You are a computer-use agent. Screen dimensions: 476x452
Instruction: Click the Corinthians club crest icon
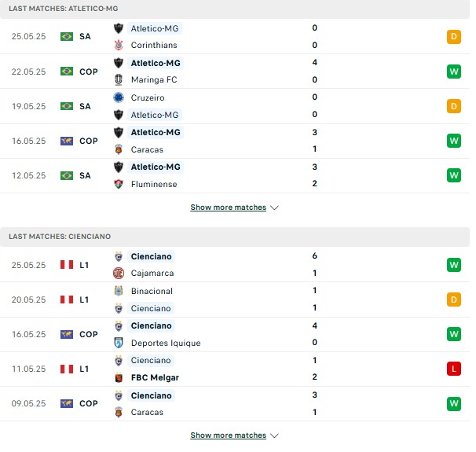tap(119, 45)
